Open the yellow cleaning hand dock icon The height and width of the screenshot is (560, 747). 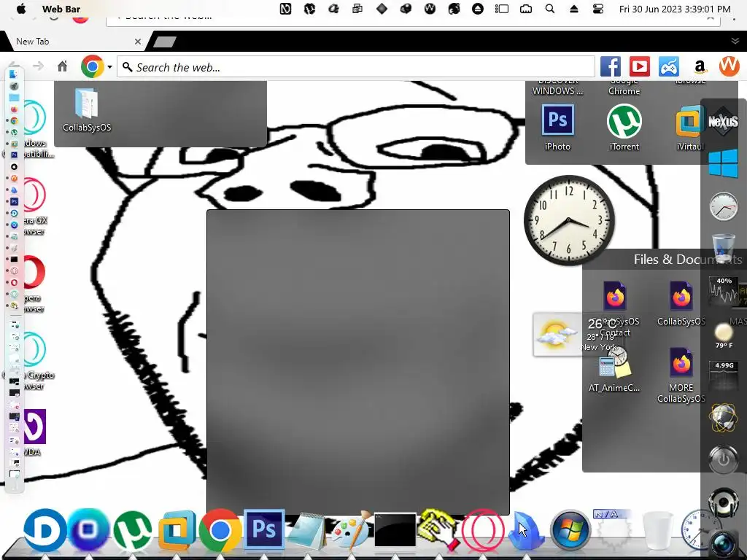click(438, 529)
